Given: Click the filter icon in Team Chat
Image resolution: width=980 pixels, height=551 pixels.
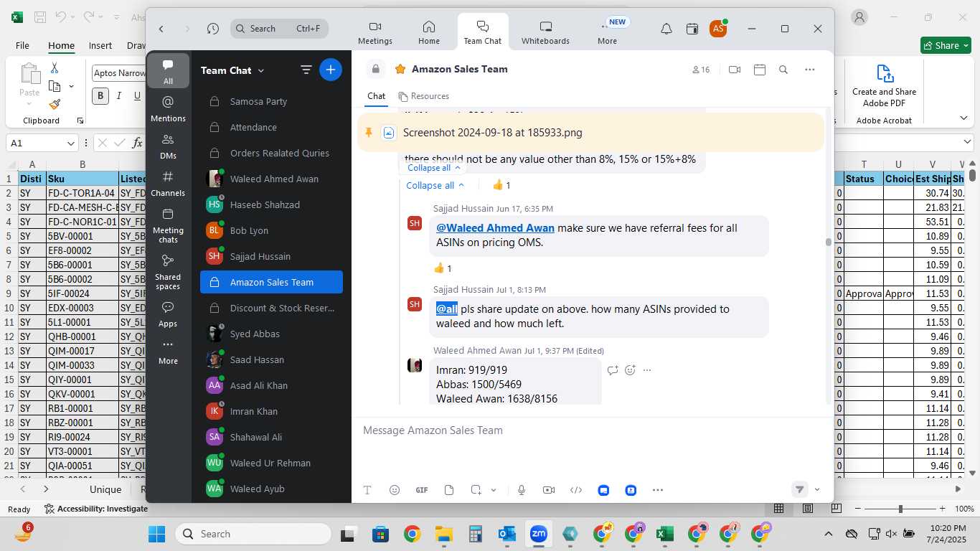Looking at the screenshot, I should pyautogui.click(x=306, y=70).
